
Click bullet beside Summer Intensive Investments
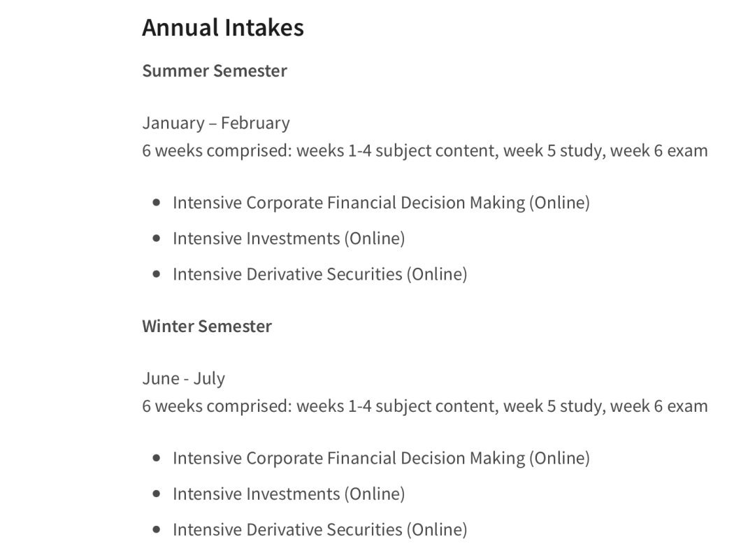coord(156,238)
